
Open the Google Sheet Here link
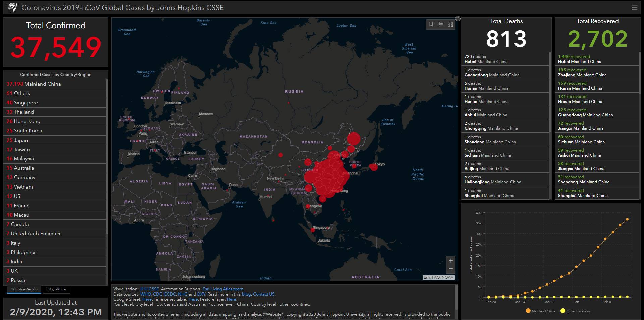[147, 299]
